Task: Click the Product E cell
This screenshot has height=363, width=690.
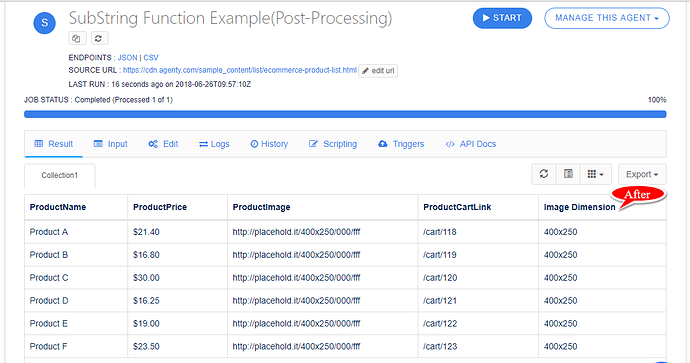Action: [76, 323]
